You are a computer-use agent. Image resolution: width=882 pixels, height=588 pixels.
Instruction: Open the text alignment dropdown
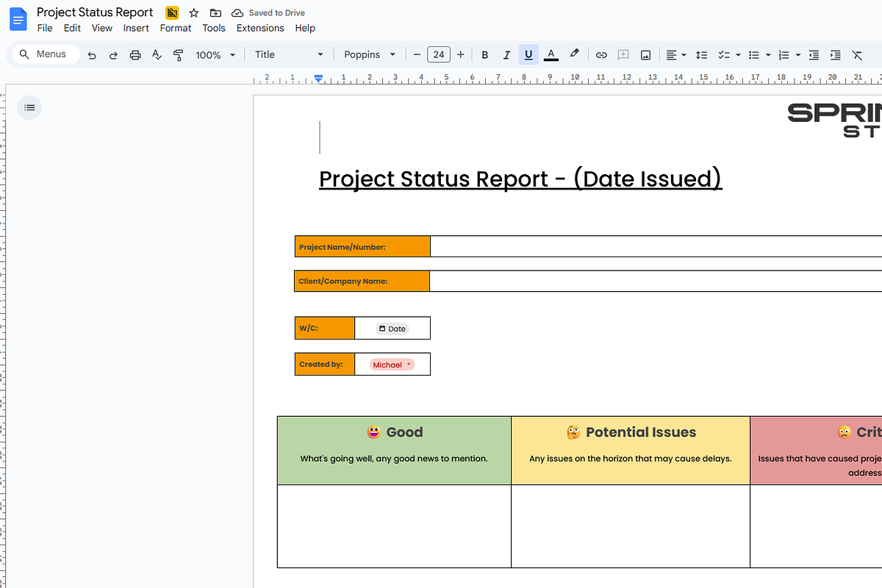[x=676, y=55]
